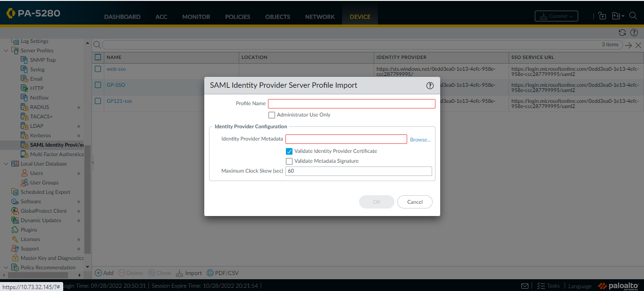Click the mail envelope icon in status bar

525,286
